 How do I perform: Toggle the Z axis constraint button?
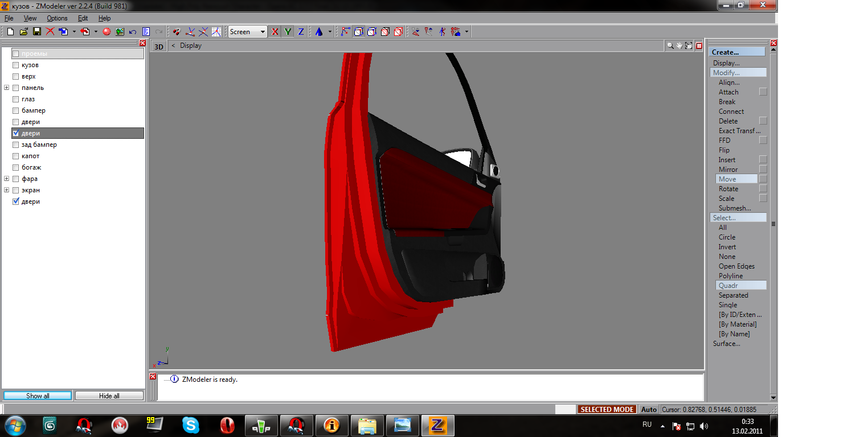[x=301, y=32]
